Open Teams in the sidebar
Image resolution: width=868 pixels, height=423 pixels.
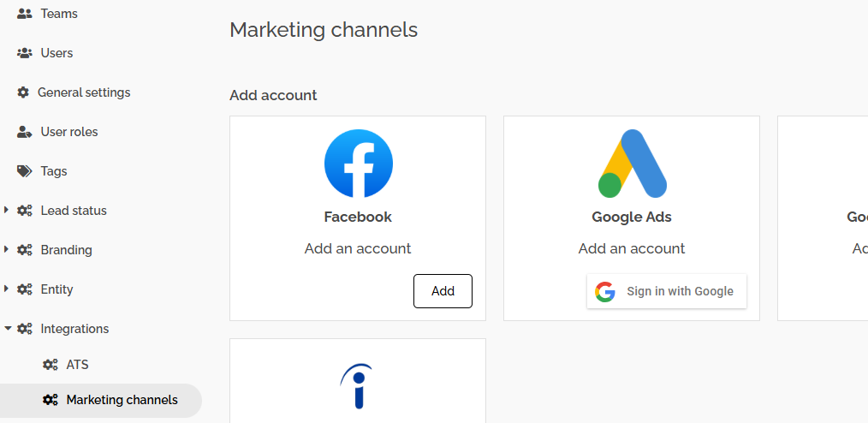coord(59,14)
